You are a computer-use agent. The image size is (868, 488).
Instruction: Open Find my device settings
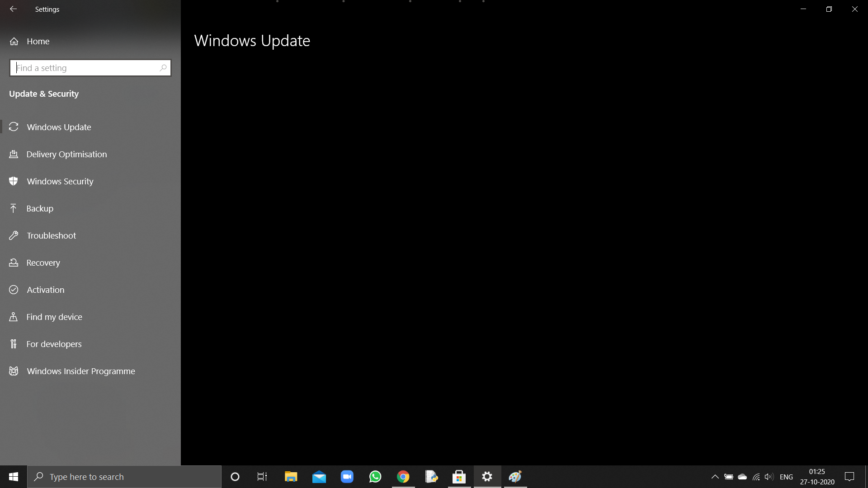(54, 317)
